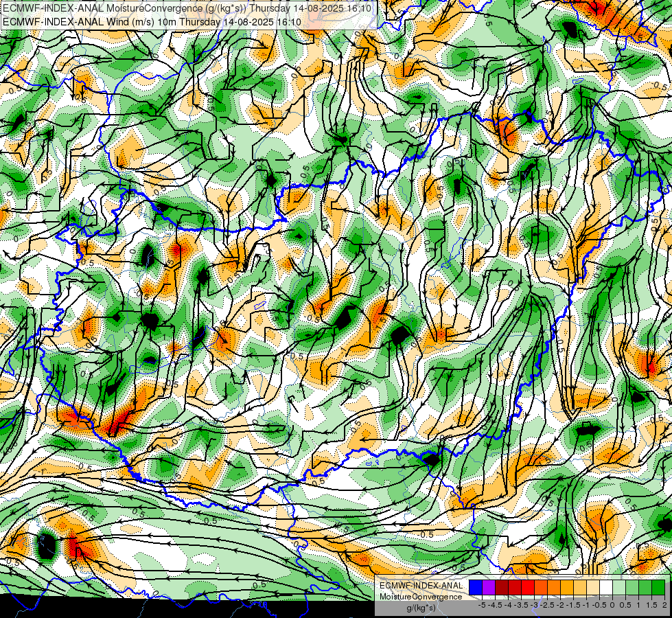Viewport: 672px width, 618px height.
Task: Select the white legend swatch left of 0
Action: pos(606,588)
